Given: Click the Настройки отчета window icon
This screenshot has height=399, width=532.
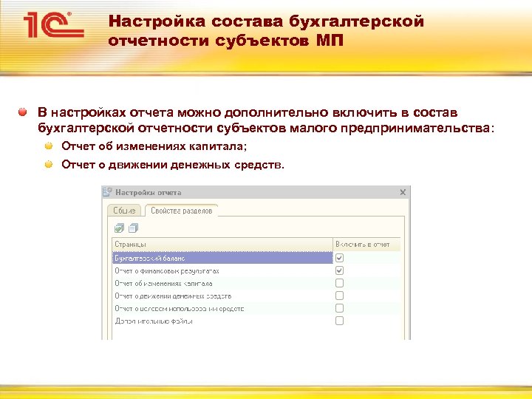Looking at the screenshot, I should click(x=108, y=192).
